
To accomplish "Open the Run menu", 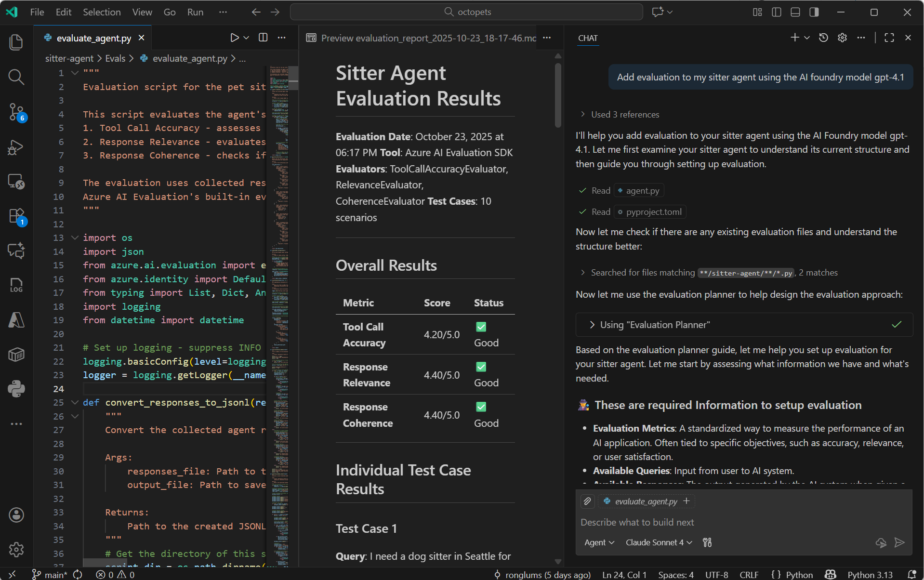I will click(x=195, y=12).
